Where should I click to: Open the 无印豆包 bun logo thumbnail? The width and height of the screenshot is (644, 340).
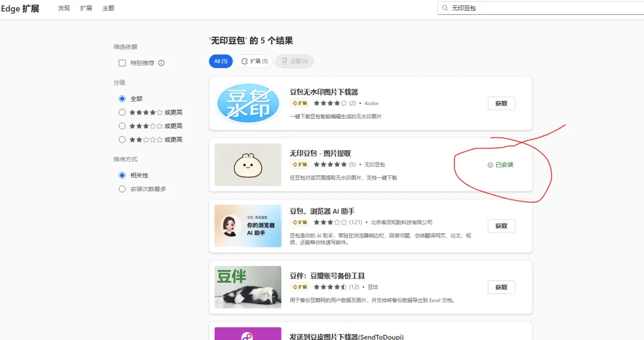pos(247,165)
